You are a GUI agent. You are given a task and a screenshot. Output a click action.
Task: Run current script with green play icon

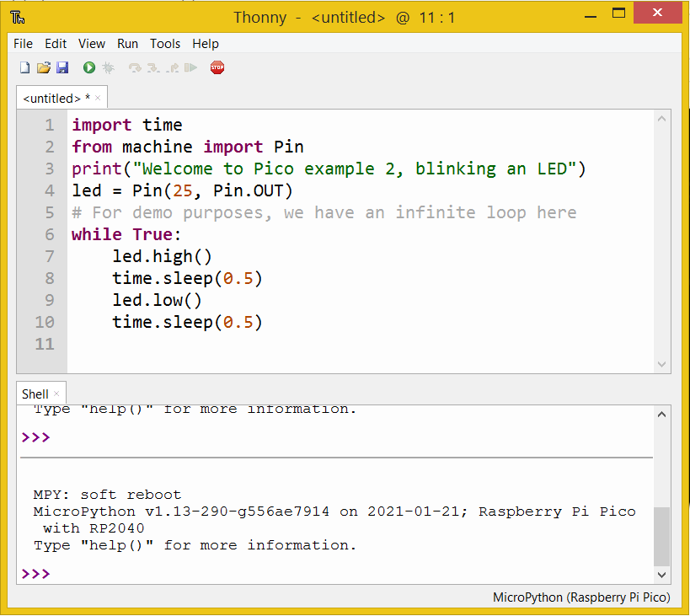coord(89,67)
